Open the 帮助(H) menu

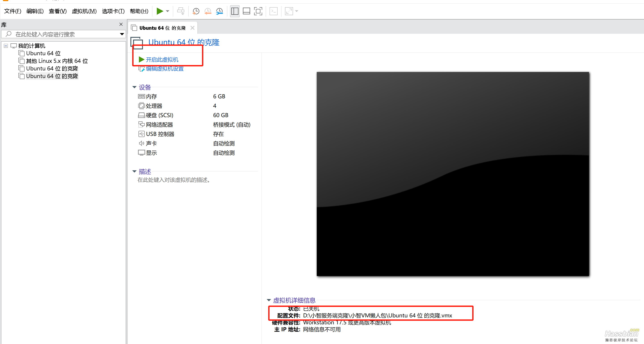139,11
